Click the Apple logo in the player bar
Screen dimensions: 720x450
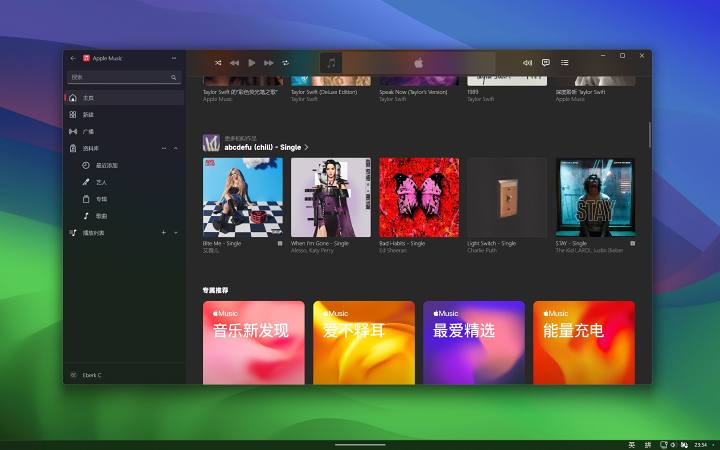point(418,63)
